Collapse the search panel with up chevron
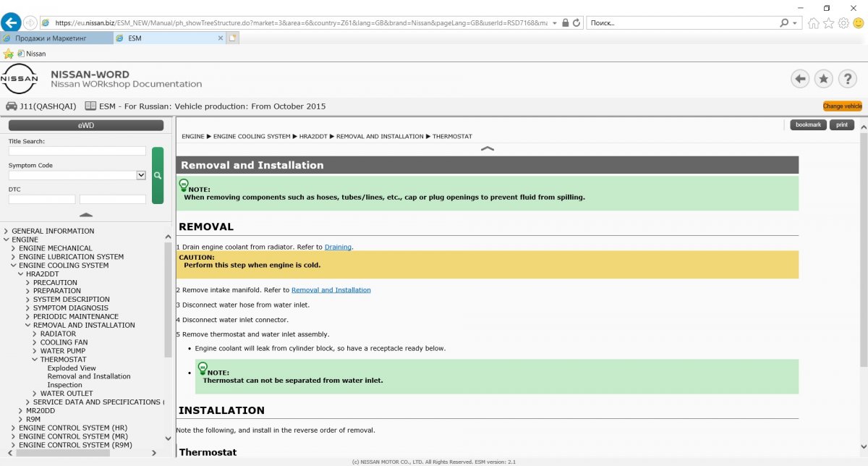 coord(86,215)
